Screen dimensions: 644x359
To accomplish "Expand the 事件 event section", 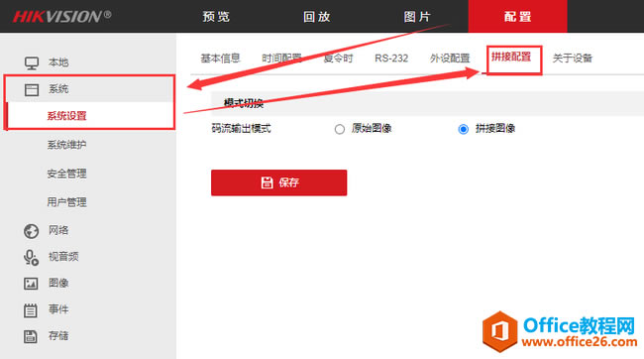I will coord(58,309).
